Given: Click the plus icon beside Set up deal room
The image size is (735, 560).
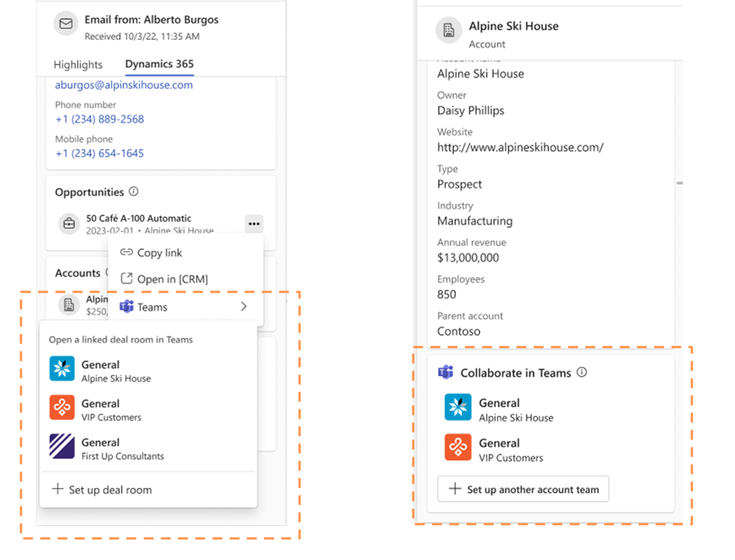Looking at the screenshot, I should [x=58, y=489].
